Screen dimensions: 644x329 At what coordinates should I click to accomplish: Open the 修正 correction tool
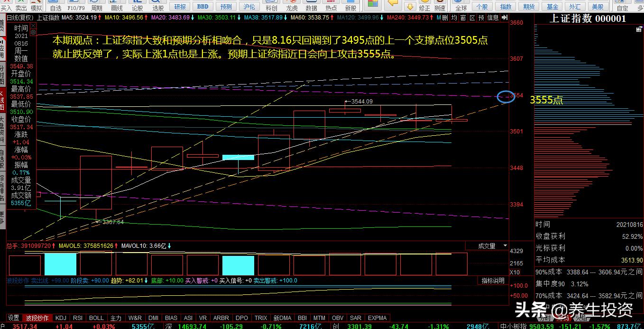click(424, 6)
